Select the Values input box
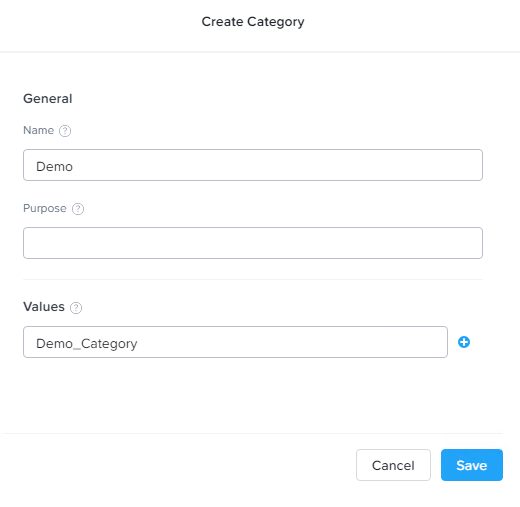Image resolution: width=520 pixels, height=507 pixels. [235, 342]
